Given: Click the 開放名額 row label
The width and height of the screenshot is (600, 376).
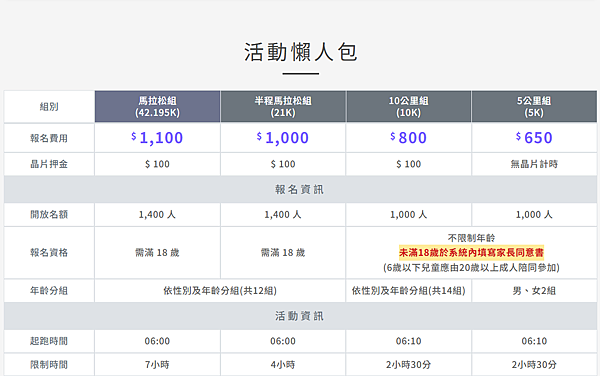Looking at the screenshot, I should click(49, 215).
